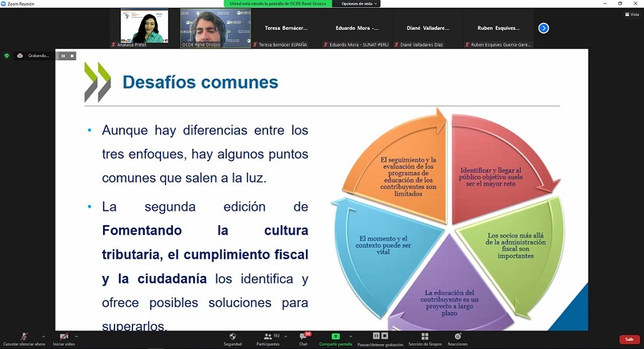Expand audio options arrow beside microphone
Screen dimensions: 644x349
tap(43, 336)
